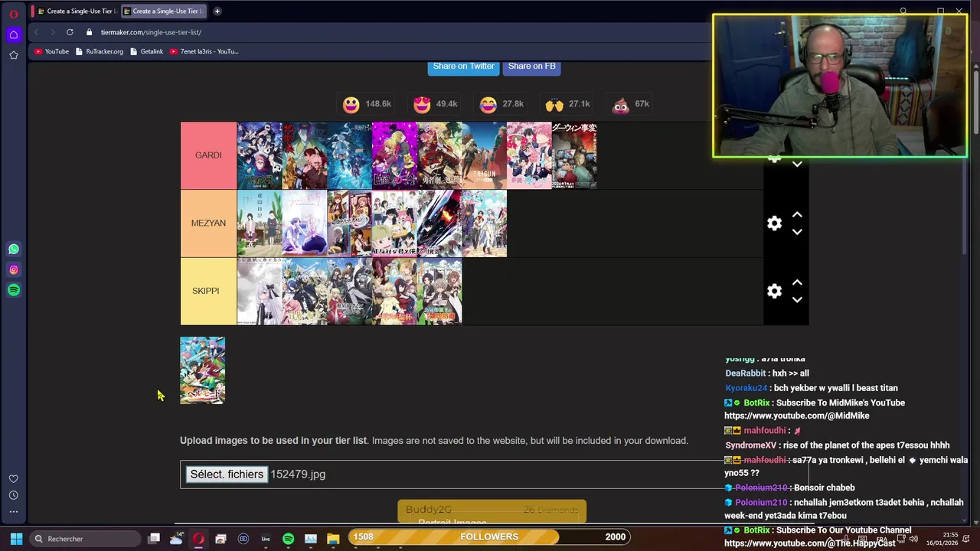Viewport: 980px width, 551px height.
Task: Open WhatsApp from the Opera sidebar
Action: 14,249
